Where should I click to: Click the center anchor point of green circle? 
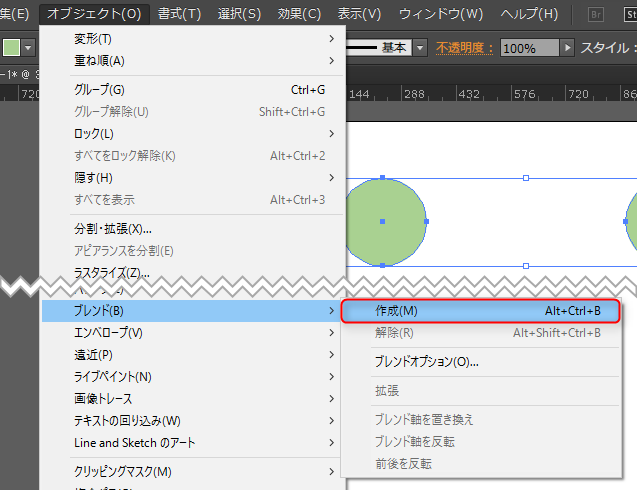pyautogui.click(x=382, y=221)
